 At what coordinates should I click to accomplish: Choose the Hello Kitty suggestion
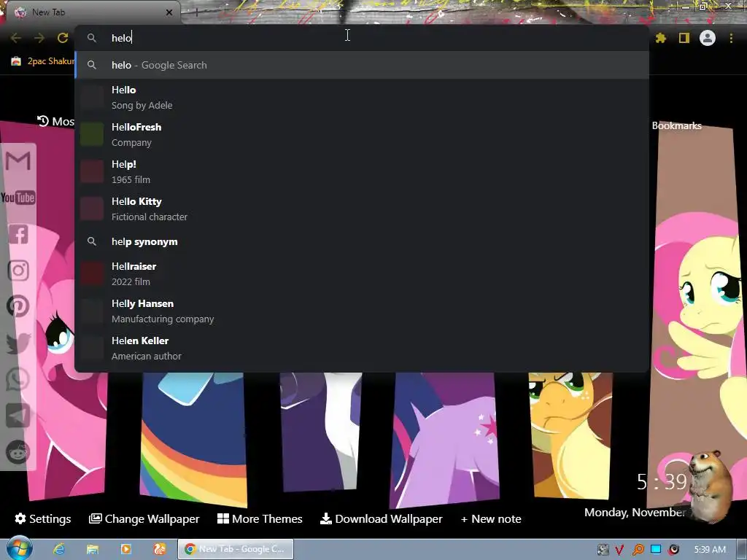click(362, 209)
